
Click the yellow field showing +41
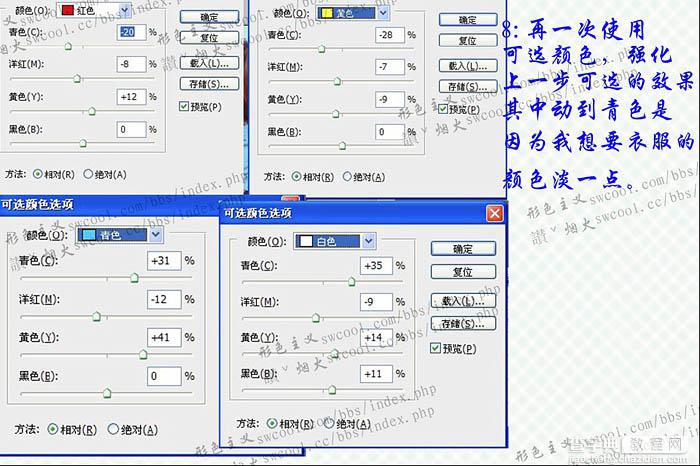pos(162,337)
